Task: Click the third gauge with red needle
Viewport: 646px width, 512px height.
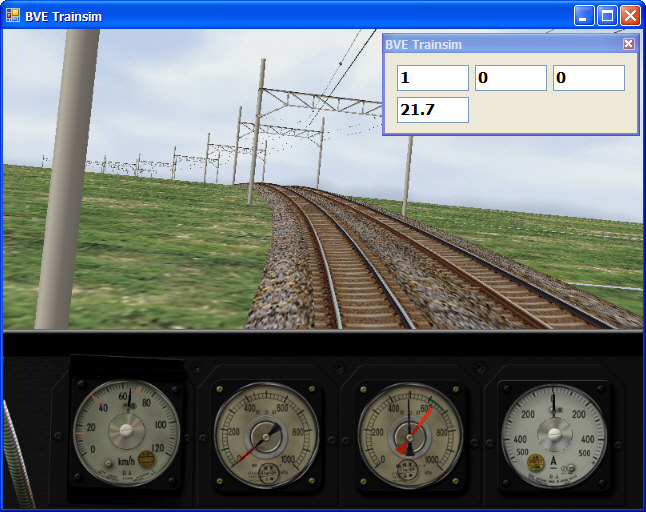Action: coord(409,435)
